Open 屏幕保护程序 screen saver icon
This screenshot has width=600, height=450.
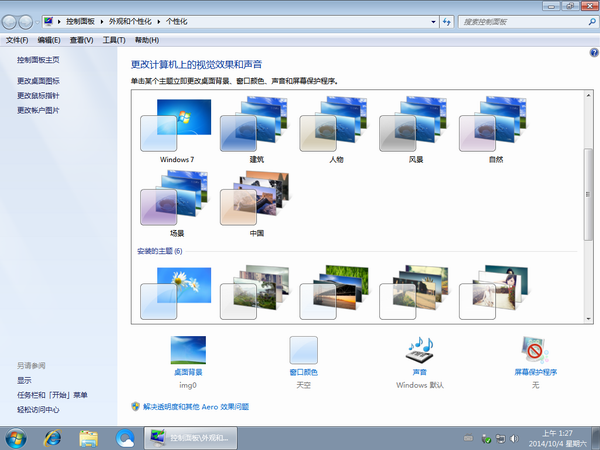(x=535, y=349)
